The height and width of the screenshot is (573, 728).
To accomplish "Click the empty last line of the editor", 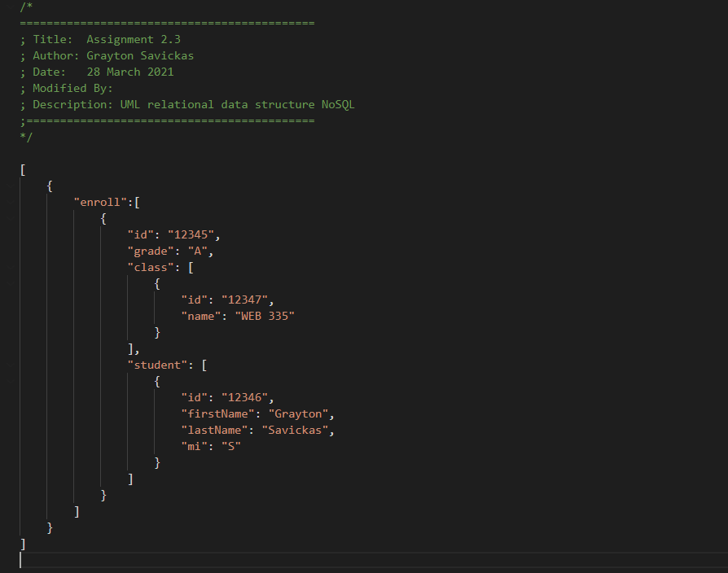I will tap(326, 560).
